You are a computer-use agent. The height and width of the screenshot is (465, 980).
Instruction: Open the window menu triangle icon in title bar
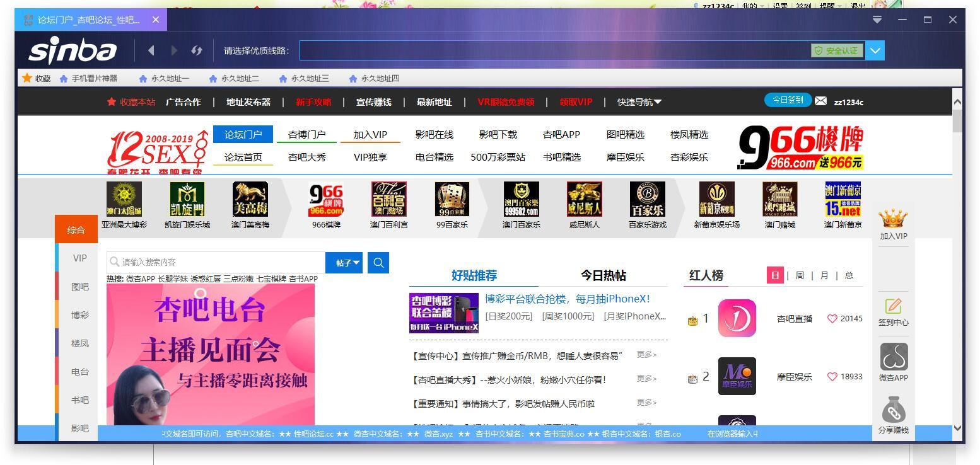pos(877,20)
